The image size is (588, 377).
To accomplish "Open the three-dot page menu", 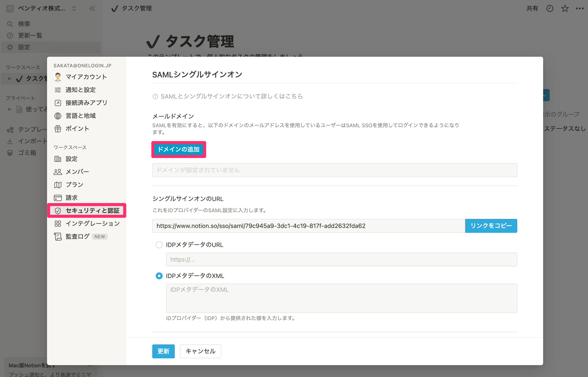I will point(580,9).
